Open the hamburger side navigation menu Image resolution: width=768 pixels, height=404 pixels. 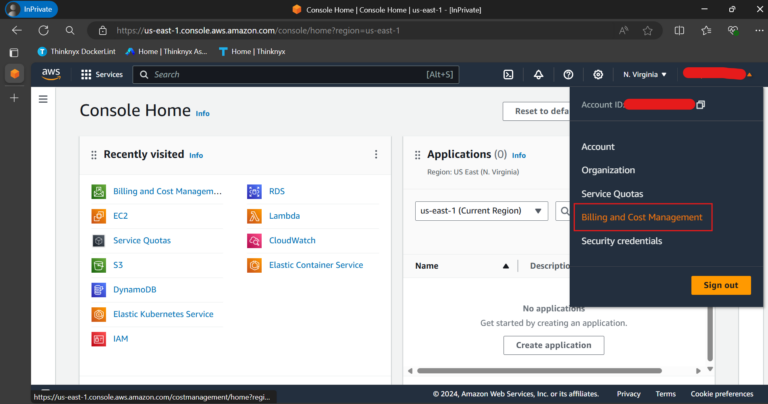pos(43,99)
